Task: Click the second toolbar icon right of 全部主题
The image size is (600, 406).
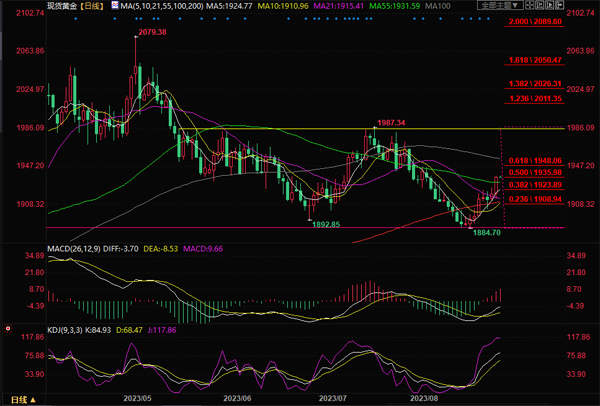Action: (x=538, y=6)
